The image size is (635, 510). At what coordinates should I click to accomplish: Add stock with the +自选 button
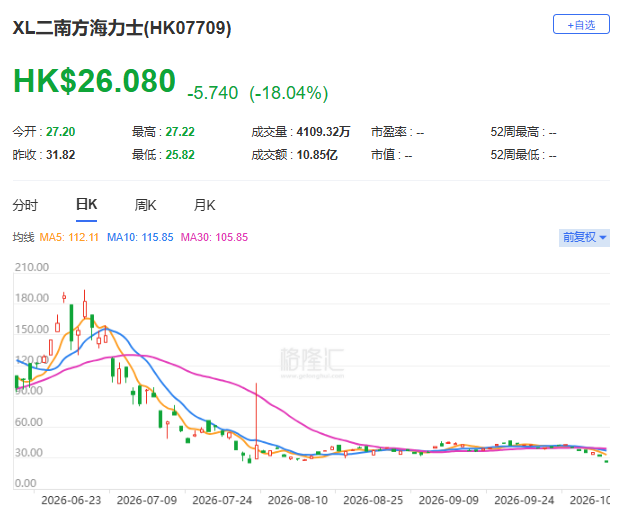581,25
